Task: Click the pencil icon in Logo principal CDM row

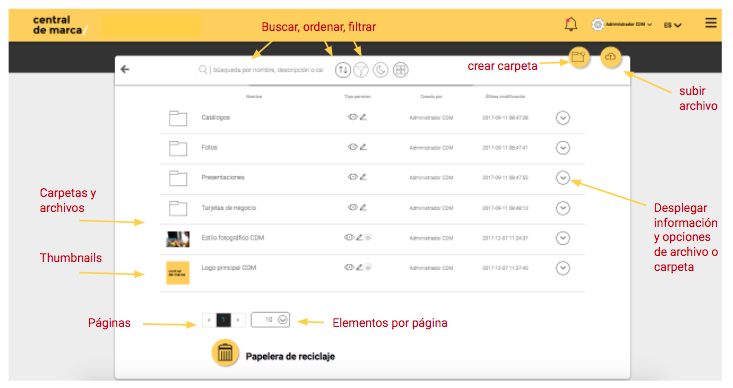Action: click(x=359, y=267)
